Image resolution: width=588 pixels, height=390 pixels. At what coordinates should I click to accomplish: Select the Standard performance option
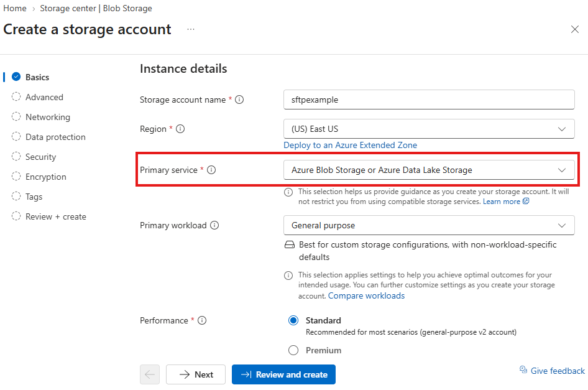coord(293,320)
